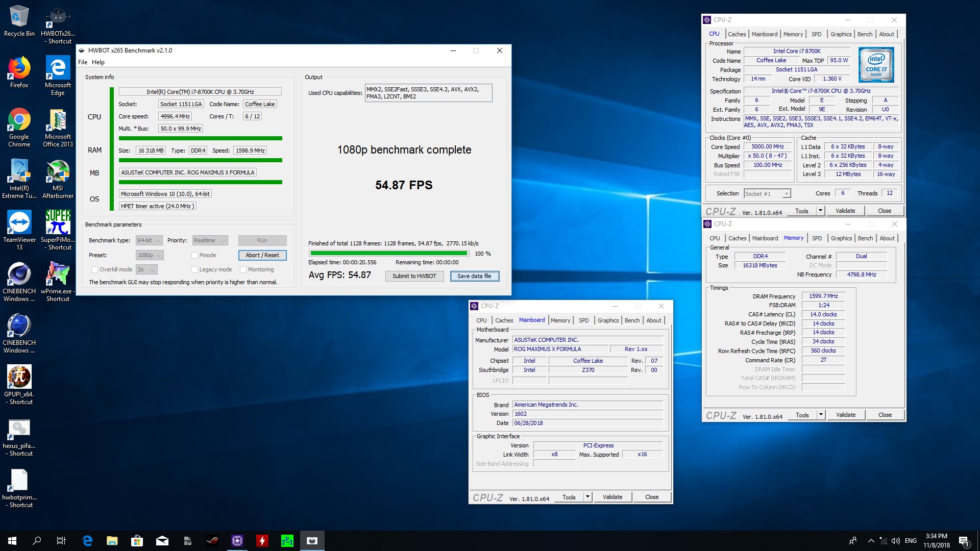Image resolution: width=980 pixels, height=551 pixels.
Task: Open the Action Center notifications icon
Action: (964, 541)
